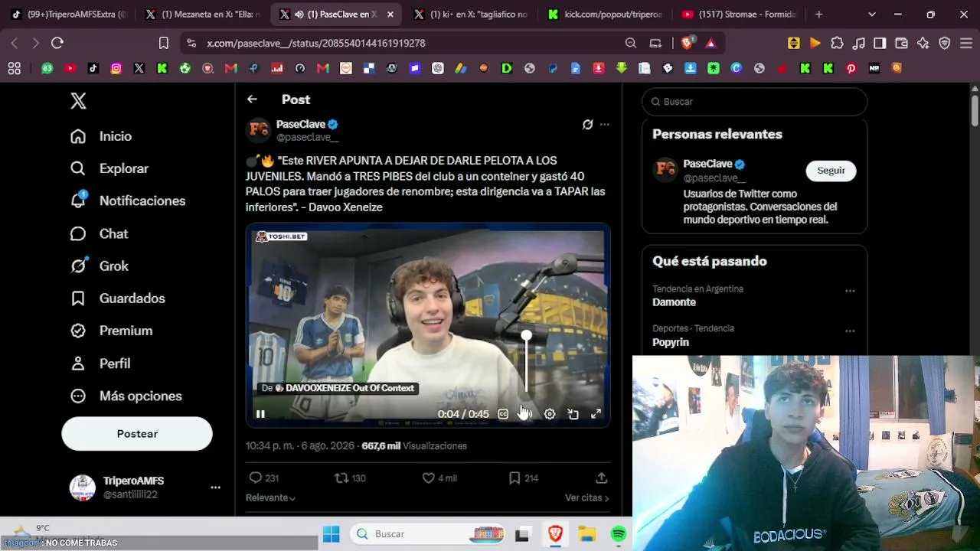The width and height of the screenshot is (980, 551).
Task: Like the post (4 mil likes)
Action: [x=439, y=478]
